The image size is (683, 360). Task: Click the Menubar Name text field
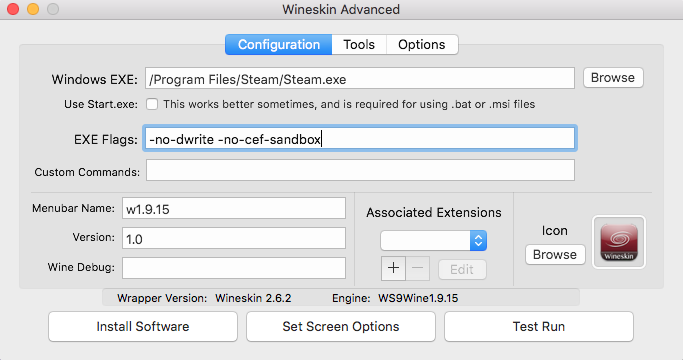(x=234, y=208)
